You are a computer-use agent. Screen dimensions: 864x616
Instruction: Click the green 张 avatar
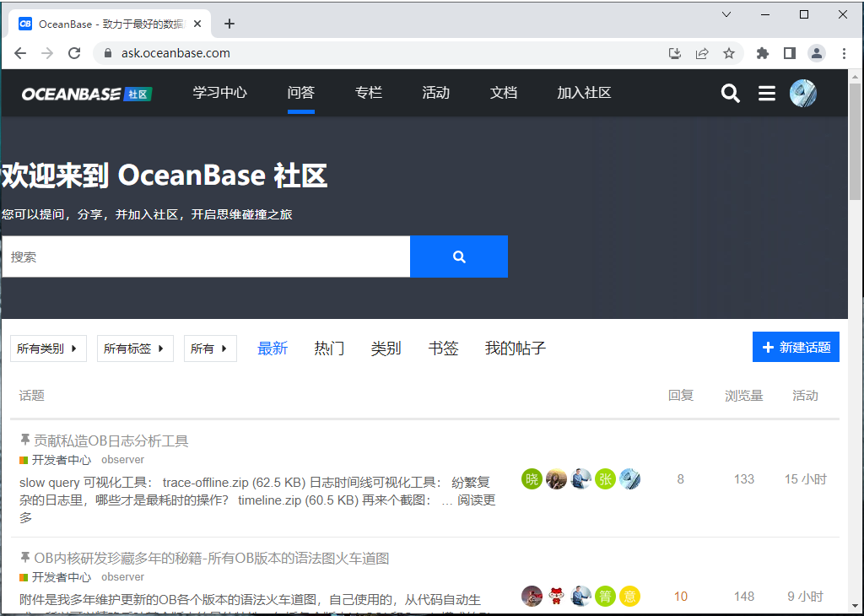coord(605,479)
